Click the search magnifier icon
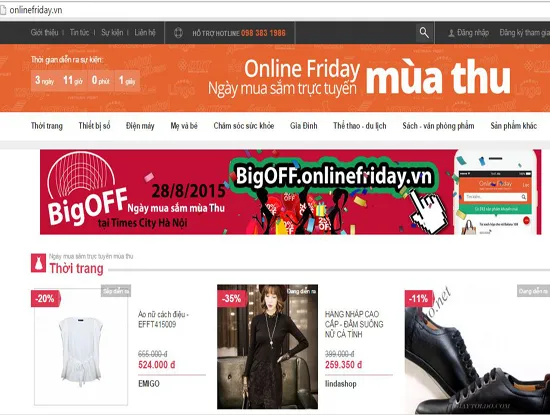Screen dimensions: 550x415 (424, 33)
